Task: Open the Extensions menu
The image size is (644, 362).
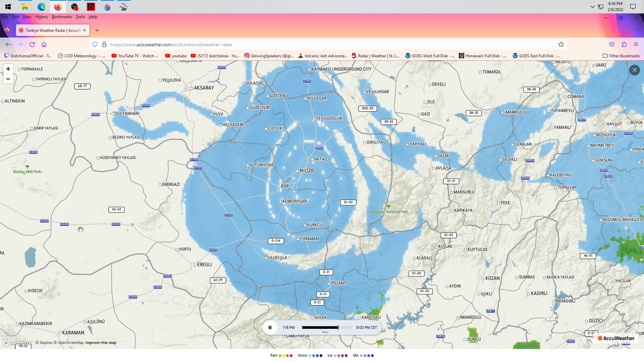Action: pos(624,45)
